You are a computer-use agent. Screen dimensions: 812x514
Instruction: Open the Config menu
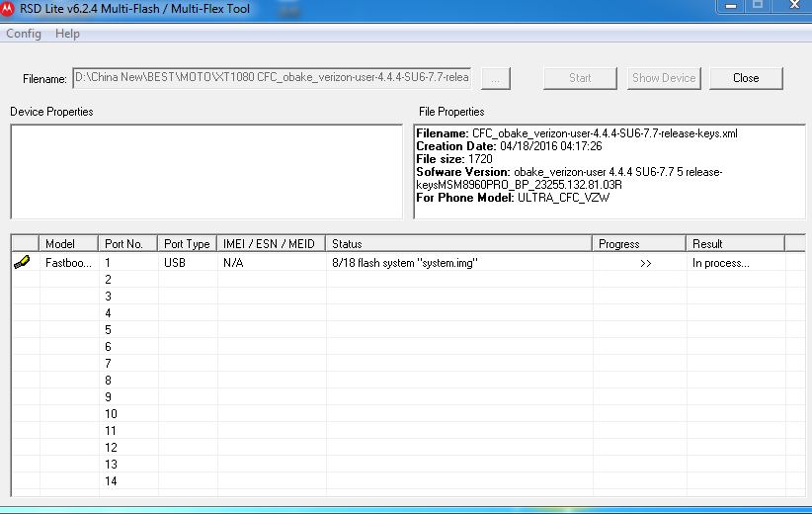click(x=24, y=34)
